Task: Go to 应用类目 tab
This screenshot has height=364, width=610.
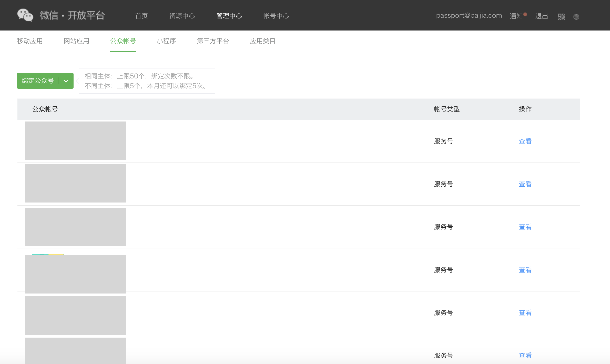Action: pos(262,41)
